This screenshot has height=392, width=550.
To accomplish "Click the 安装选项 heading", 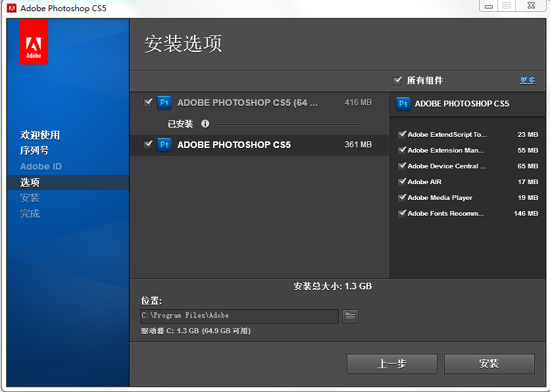I will coord(183,44).
